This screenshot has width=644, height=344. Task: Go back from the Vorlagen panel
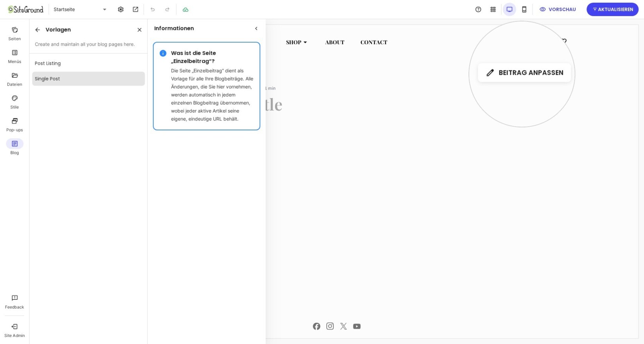point(38,30)
